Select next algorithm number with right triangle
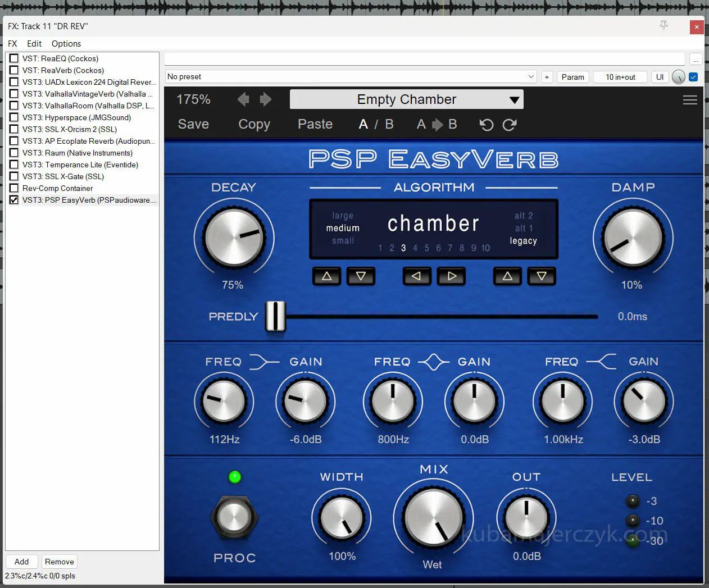Viewport: 709px width, 588px height. (451, 276)
